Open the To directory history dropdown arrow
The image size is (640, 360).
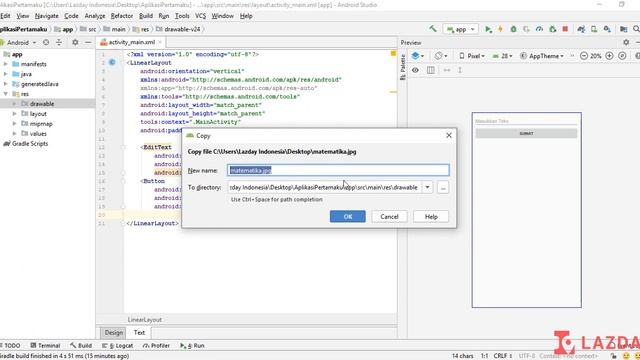[427, 187]
